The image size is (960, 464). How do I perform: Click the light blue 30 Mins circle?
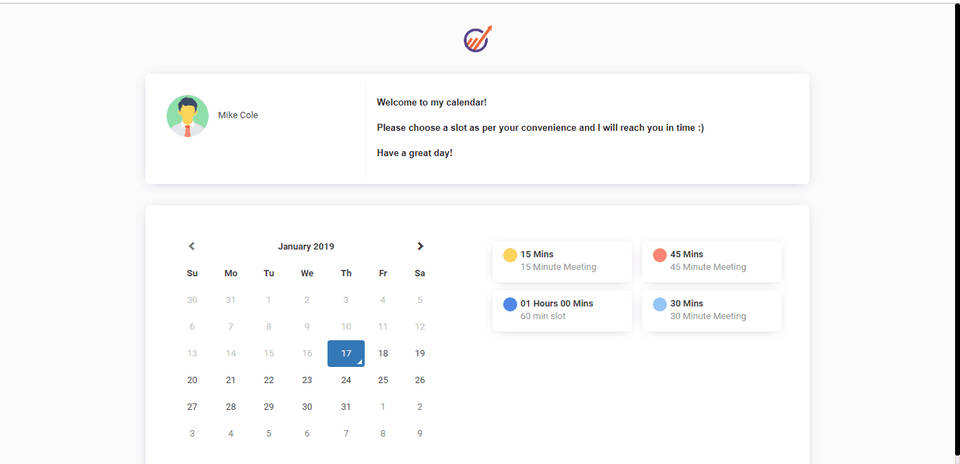pos(660,304)
